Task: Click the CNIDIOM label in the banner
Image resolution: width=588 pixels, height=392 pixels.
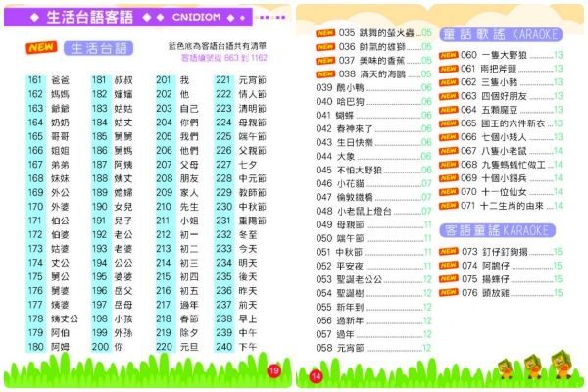Action: pyautogui.click(x=197, y=17)
